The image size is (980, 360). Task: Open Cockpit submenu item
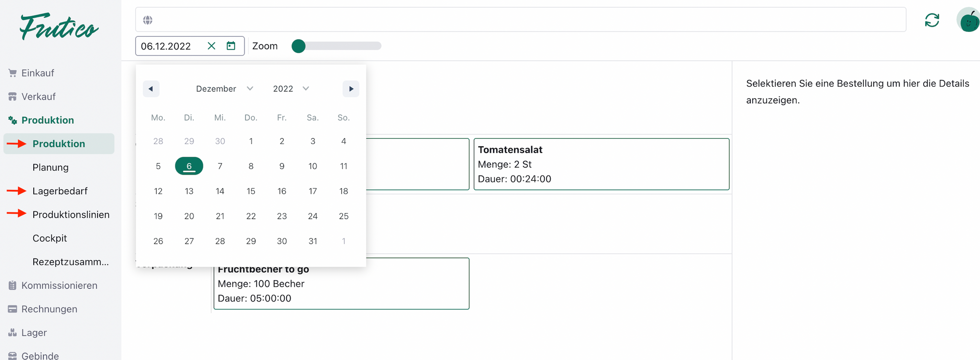pos(49,238)
